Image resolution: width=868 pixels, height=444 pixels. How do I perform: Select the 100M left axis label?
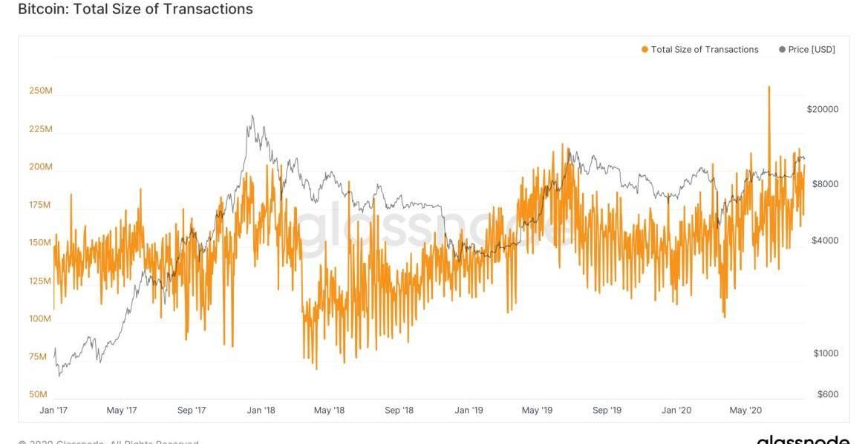(x=40, y=319)
